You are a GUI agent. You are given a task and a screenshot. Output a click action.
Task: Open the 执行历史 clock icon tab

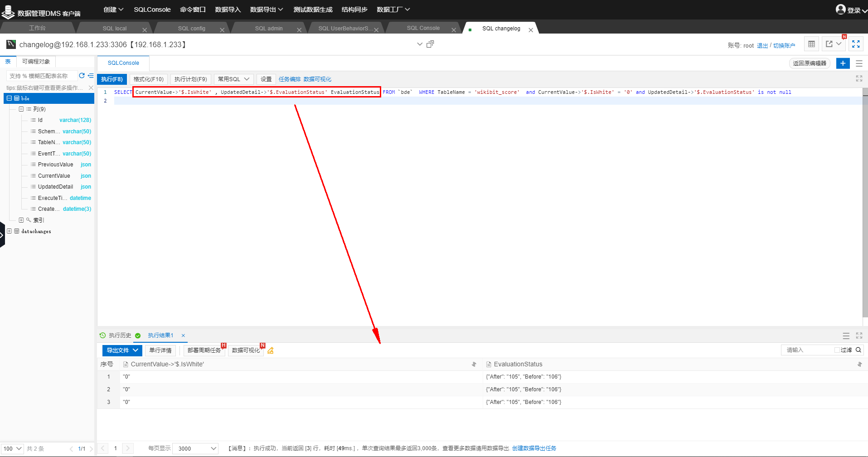pos(102,335)
